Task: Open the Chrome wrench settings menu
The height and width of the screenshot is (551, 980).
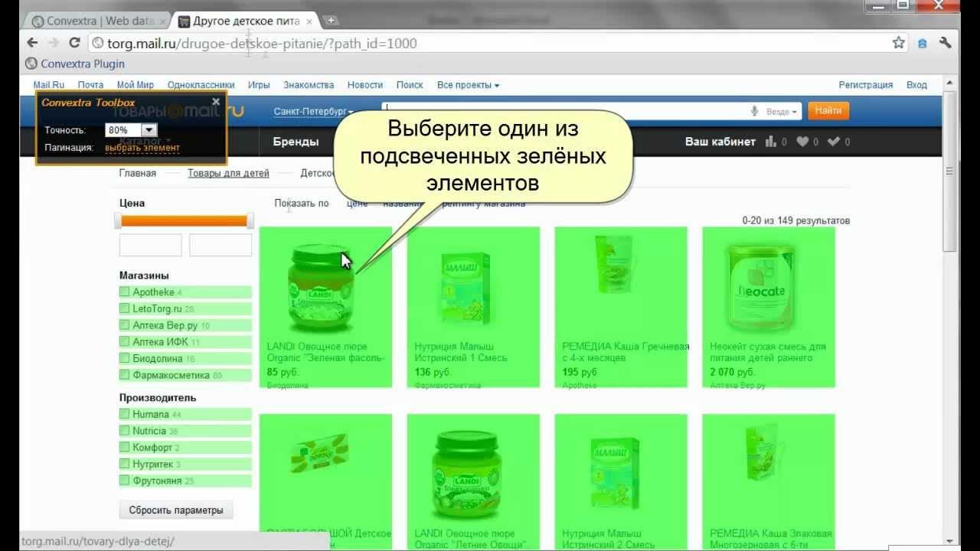Action: click(x=946, y=43)
